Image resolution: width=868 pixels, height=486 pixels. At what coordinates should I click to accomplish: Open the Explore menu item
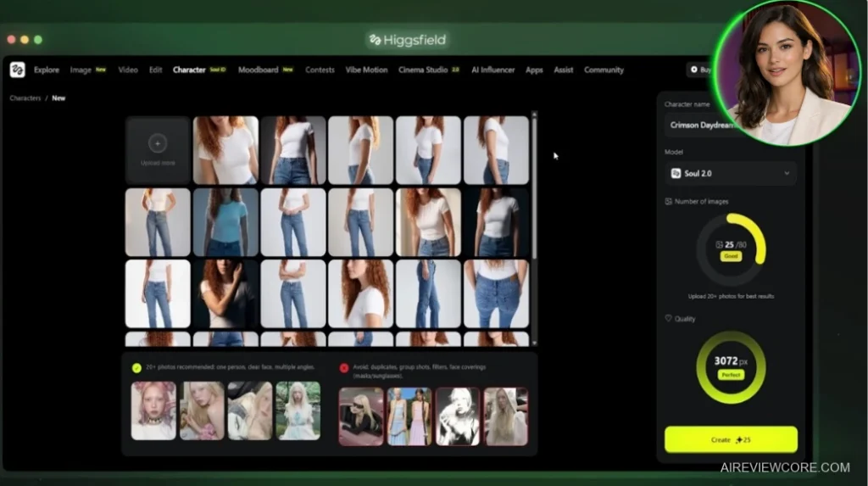coord(47,70)
